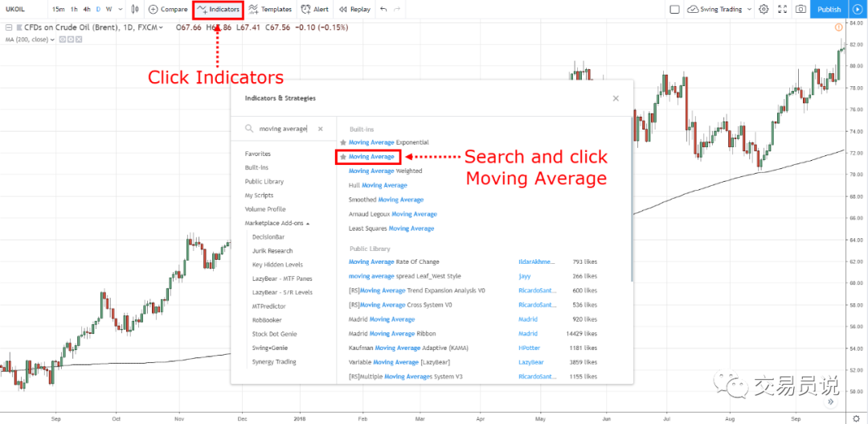Select DecisionBar add-on

click(x=268, y=237)
